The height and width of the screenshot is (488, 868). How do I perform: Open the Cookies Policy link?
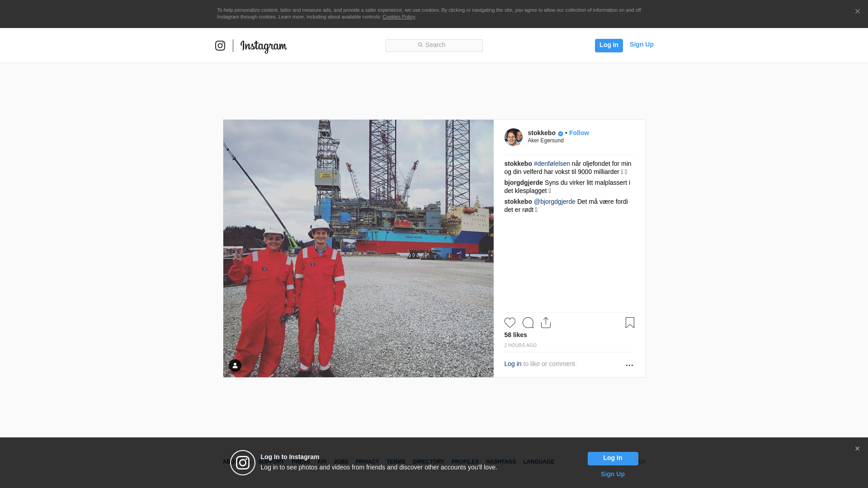coord(398,17)
